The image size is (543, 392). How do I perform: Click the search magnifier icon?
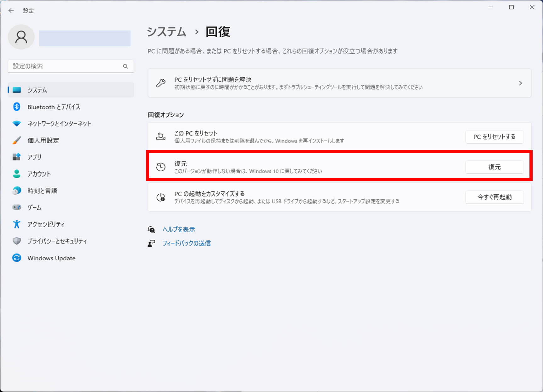(x=126, y=66)
